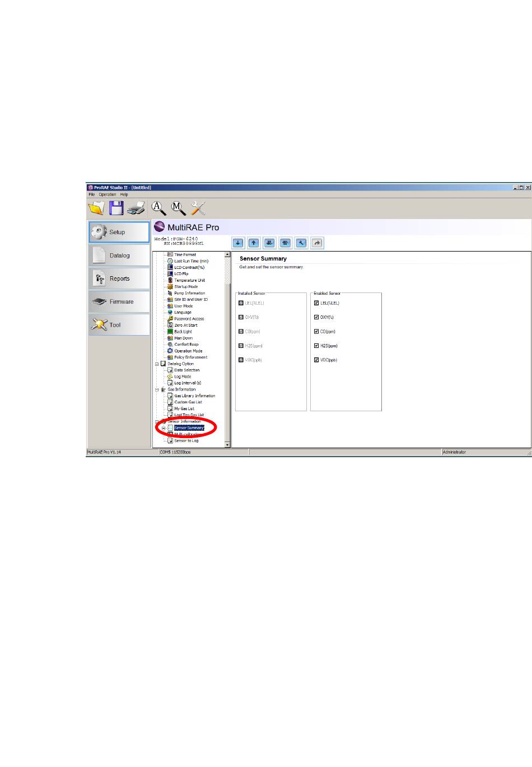Select Data Selection tree item
Screen dimensions: 532x767
(186, 370)
